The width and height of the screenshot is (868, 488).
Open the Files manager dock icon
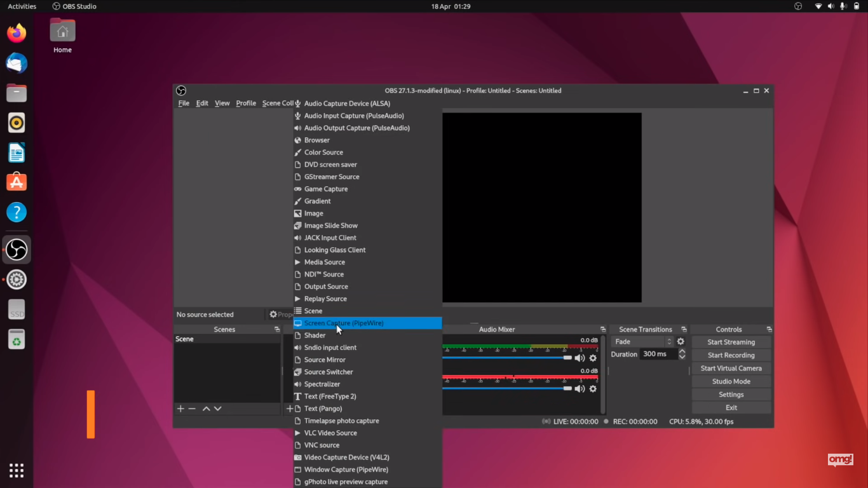tap(17, 93)
